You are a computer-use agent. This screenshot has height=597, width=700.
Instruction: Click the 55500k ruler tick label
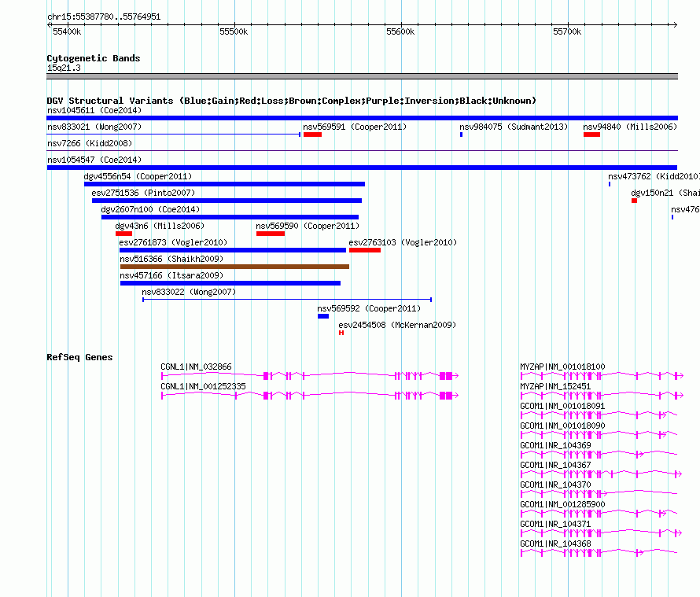click(x=234, y=31)
